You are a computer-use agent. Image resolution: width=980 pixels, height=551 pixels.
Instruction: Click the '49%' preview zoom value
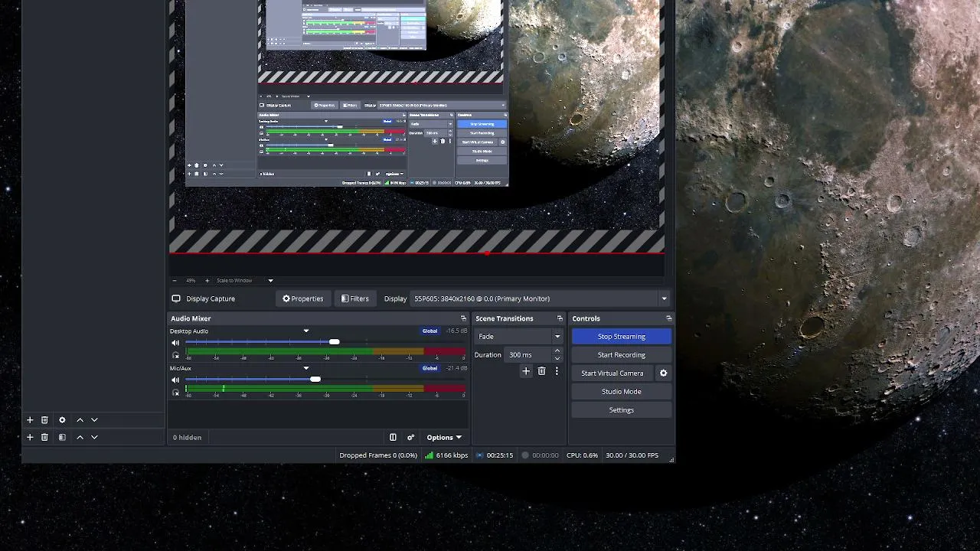[x=191, y=281]
